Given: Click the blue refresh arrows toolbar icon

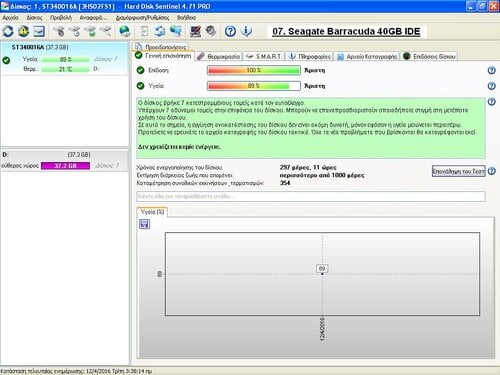Looking at the screenshot, I should (x=8, y=31).
